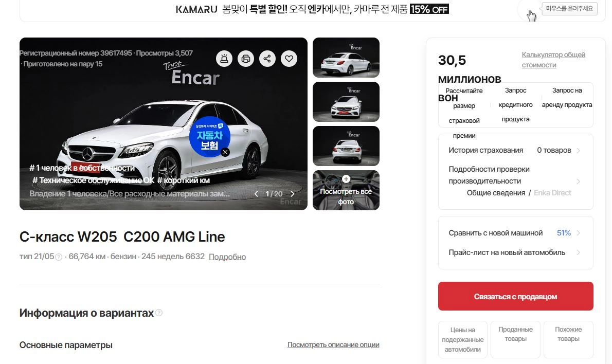The image size is (612, 364).
Task: Click Посмотреть все фото thumbnail
Action: (346, 190)
